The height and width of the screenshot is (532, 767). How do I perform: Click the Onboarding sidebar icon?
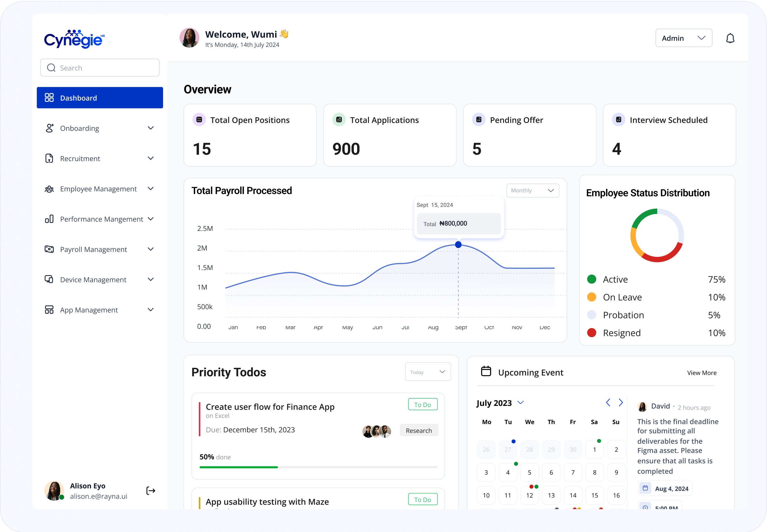point(49,128)
